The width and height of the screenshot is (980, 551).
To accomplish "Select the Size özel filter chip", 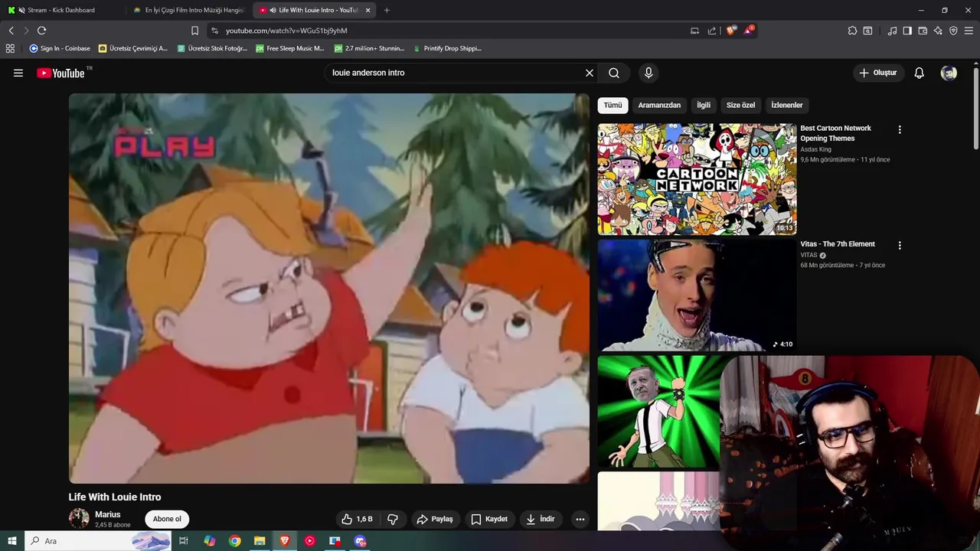I will click(x=740, y=105).
